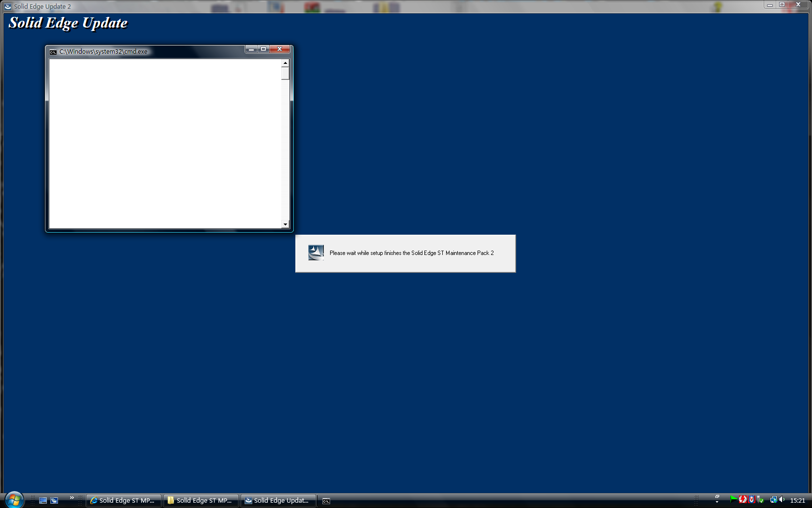Click 'Please wait while setup finishes' message text
812x508 pixels.
412,253
